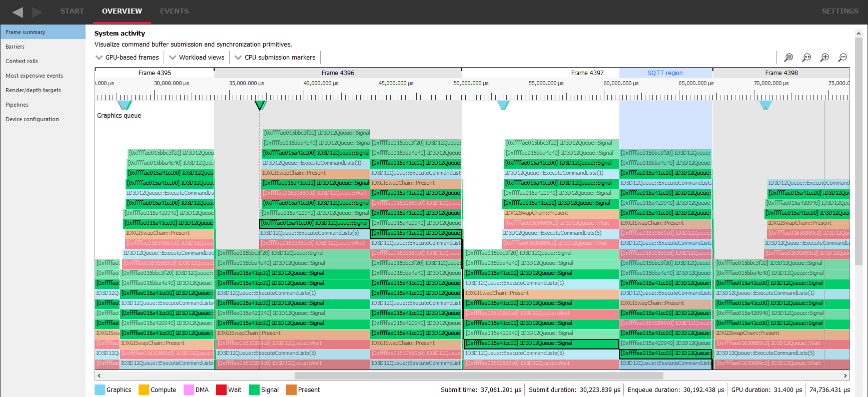Switch to the EVENTS tab

(x=174, y=11)
